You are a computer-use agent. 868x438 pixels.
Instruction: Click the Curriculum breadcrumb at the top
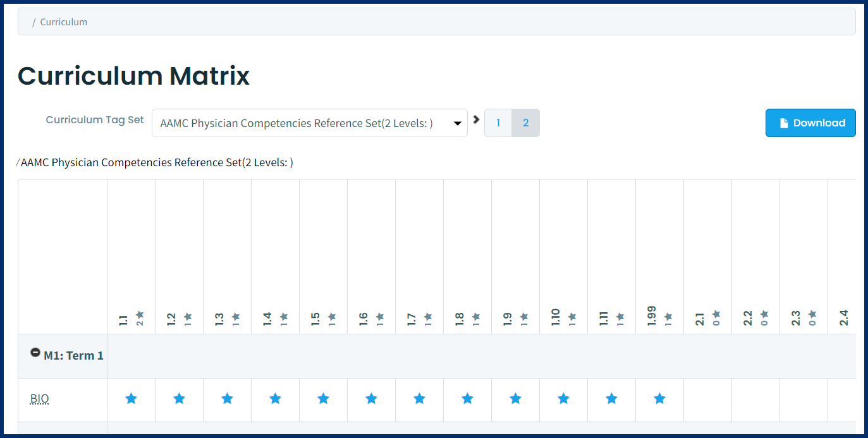pyautogui.click(x=63, y=21)
